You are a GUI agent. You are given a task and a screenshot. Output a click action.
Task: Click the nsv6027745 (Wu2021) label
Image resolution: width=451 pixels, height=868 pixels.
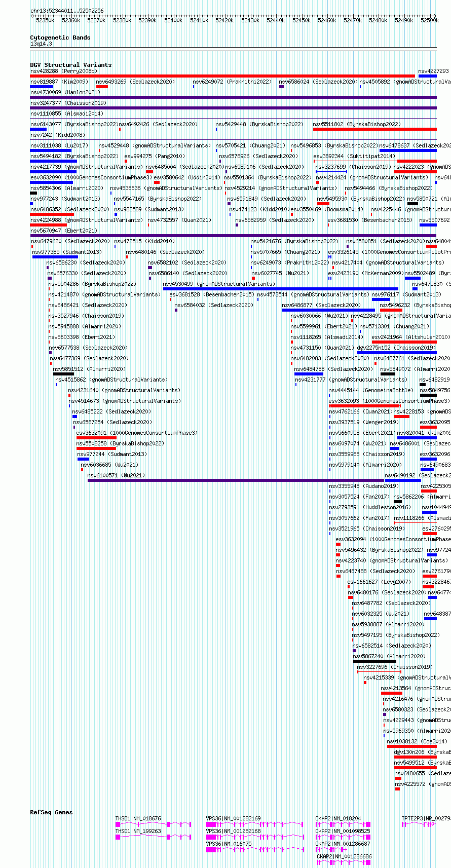[x=280, y=273]
